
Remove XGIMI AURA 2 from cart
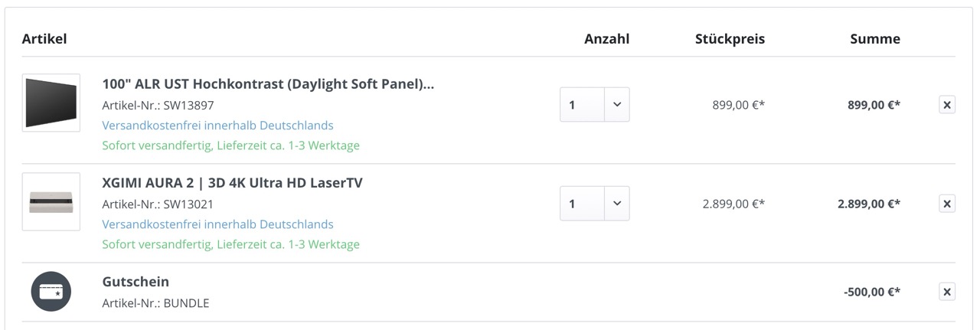[x=947, y=203]
